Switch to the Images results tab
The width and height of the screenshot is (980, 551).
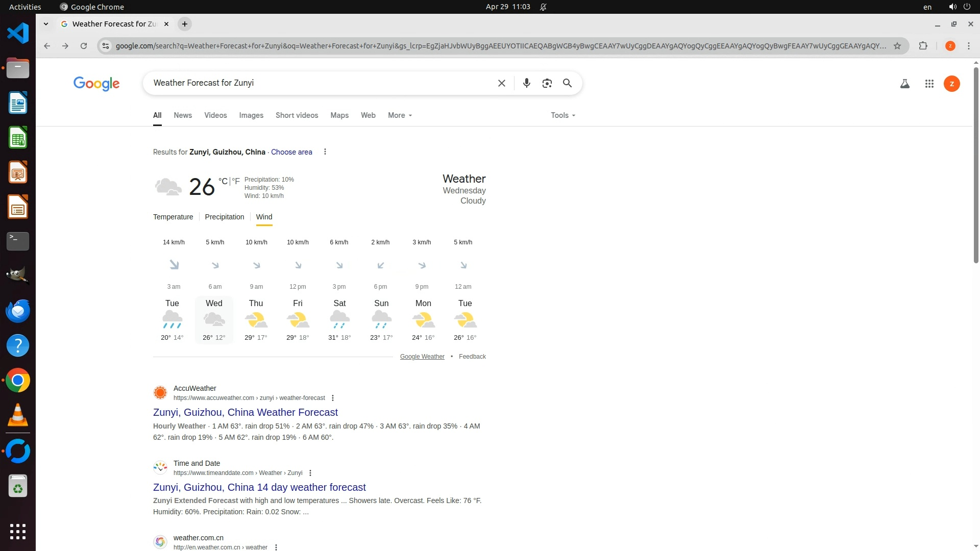[251, 115]
